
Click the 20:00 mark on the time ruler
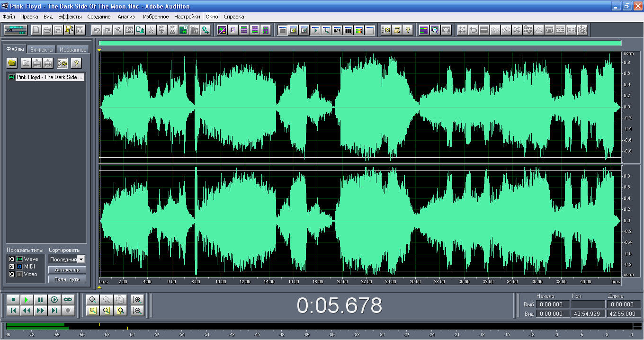click(x=342, y=281)
